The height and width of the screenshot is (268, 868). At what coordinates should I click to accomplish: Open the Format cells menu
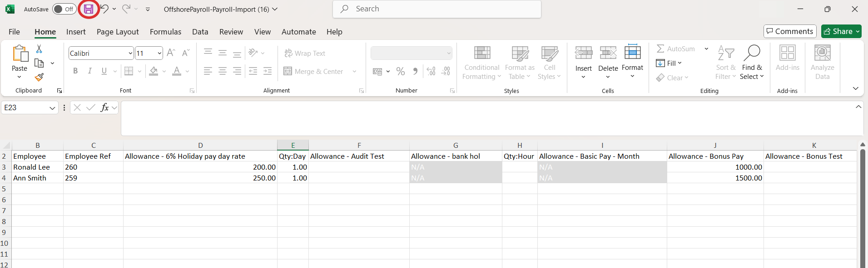632,61
